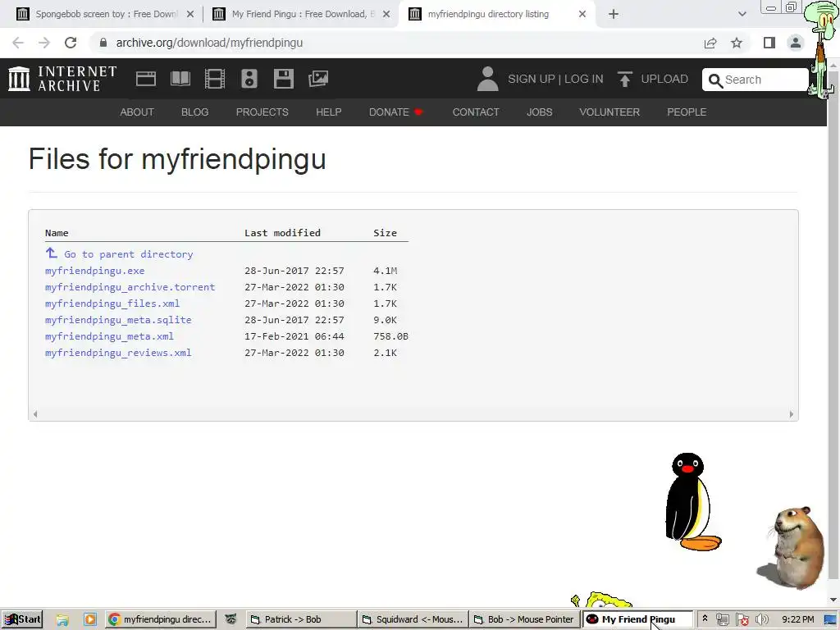Image resolution: width=840 pixels, height=630 pixels.
Task: Open the HELP menu item
Action: click(x=328, y=112)
